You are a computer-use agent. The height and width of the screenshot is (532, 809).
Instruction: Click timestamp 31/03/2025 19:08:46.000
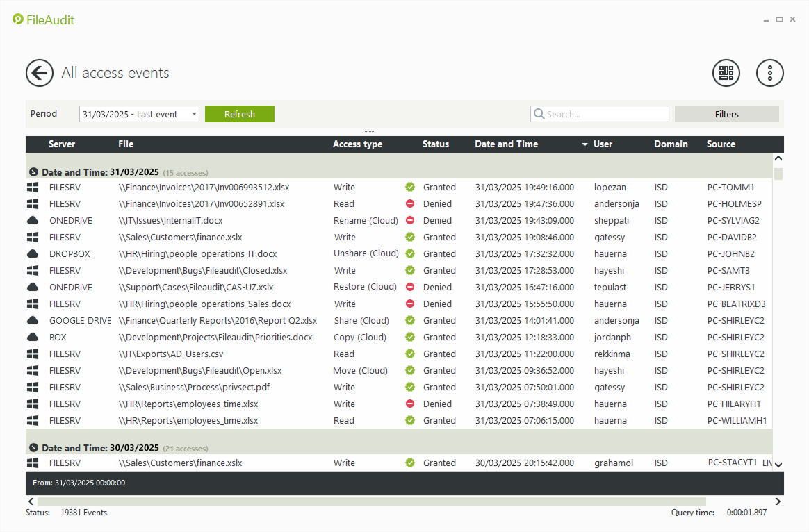(524, 237)
